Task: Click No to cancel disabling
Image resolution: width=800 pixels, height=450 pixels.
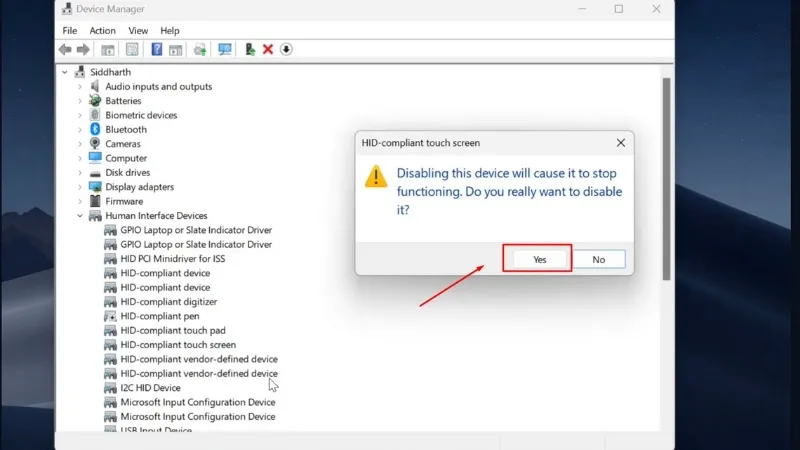Action: pos(598,259)
